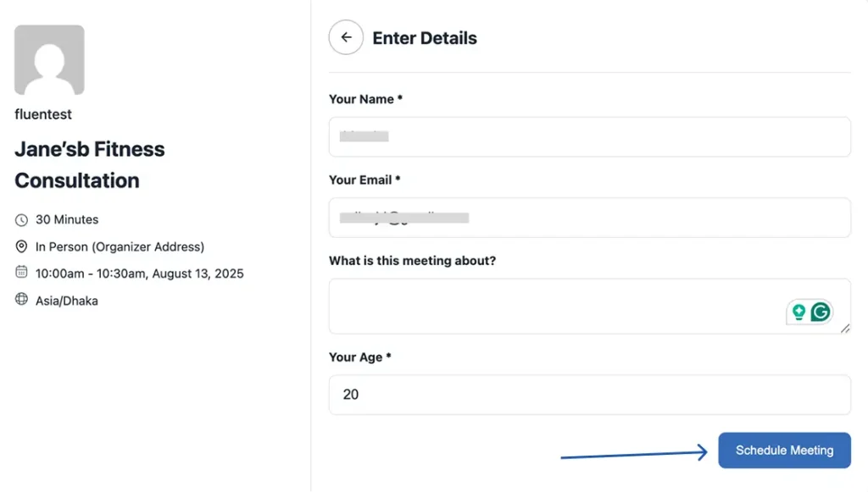Click the Jane'sb Fitness Consultation heading
This screenshot has width=868, height=492.
pos(89,164)
